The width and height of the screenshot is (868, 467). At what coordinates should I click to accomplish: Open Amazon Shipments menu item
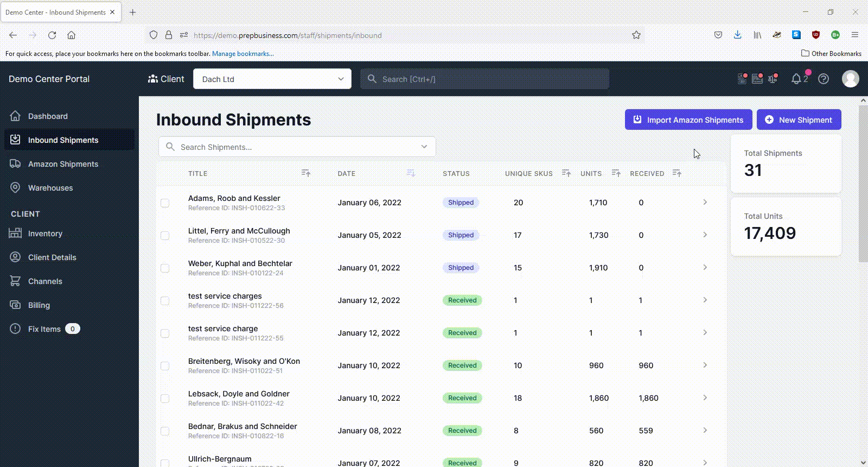pyautogui.click(x=69, y=163)
